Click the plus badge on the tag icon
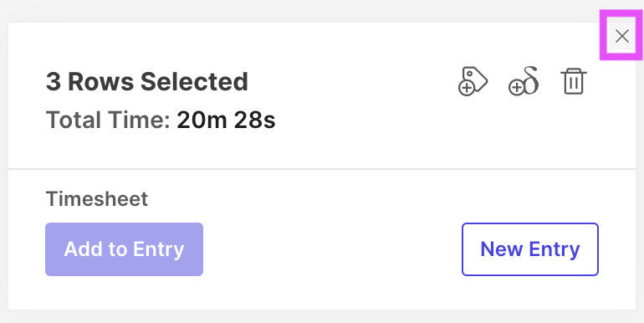This screenshot has height=323, width=644. (x=466, y=89)
